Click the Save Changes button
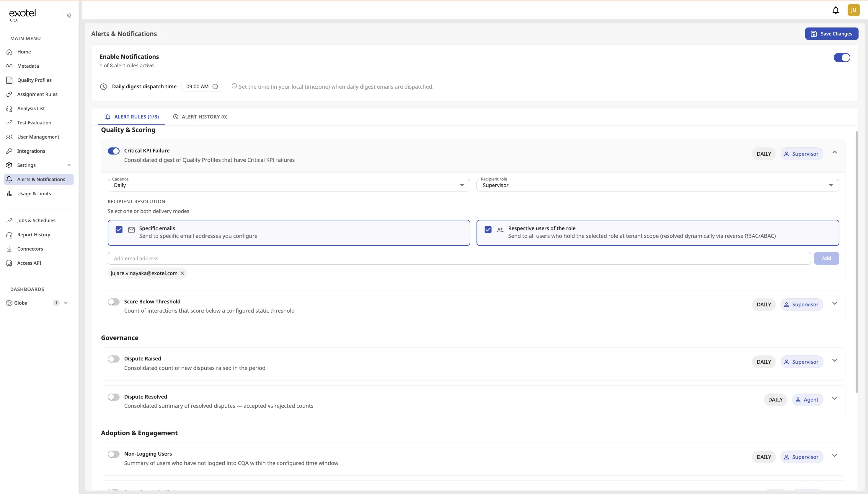 pos(831,34)
